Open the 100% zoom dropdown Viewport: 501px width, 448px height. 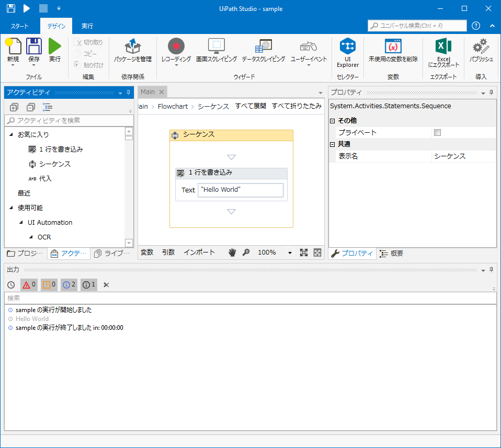point(290,253)
